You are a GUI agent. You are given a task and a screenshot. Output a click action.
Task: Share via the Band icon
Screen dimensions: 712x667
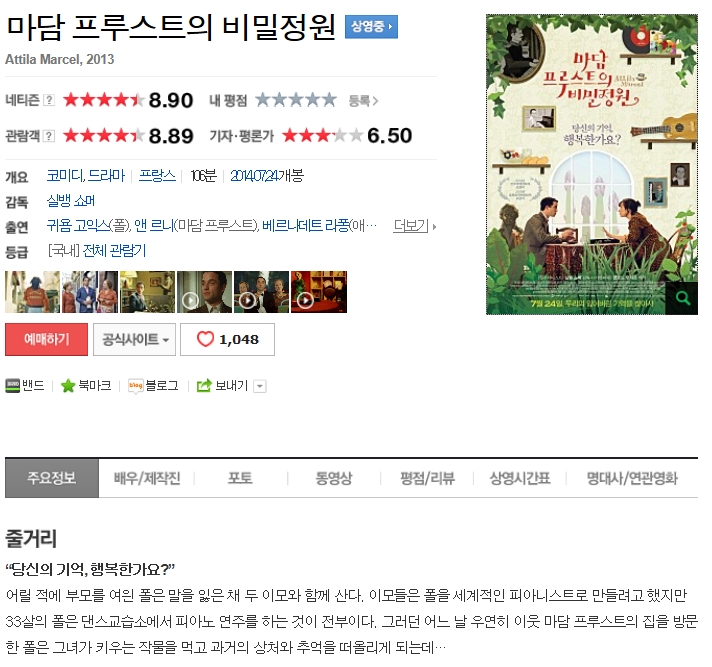tap(13, 386)
